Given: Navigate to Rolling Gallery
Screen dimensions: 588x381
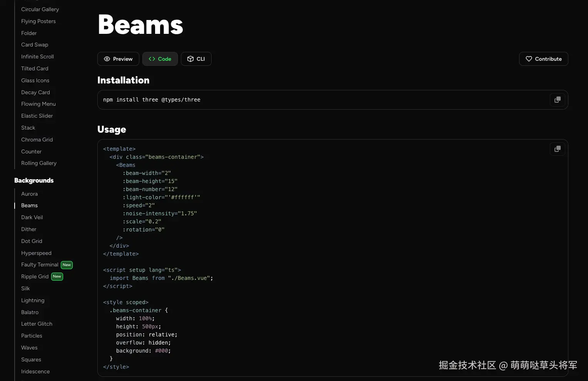Looking at the screenshot, I should [x=39, y=163].
